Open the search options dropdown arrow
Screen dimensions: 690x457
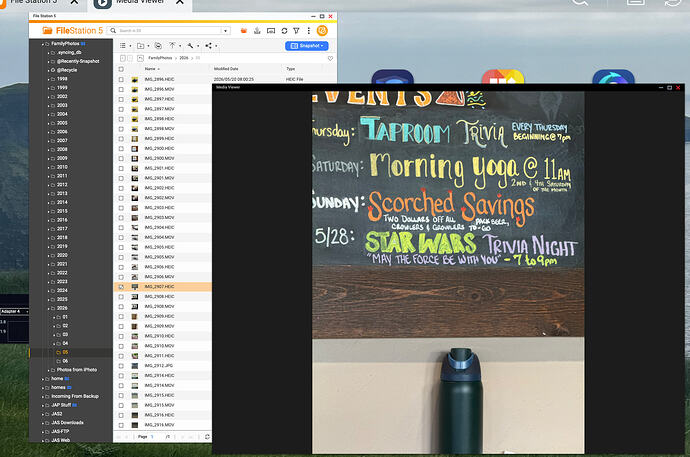(x=225, y=31)
